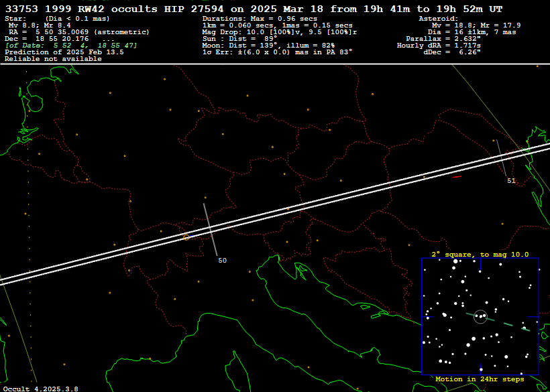Click asteroid magnitude "Mv = 18.8; Mr = 17.9"
The height and width of the screenshot is (392, 550).
point(476,25)
